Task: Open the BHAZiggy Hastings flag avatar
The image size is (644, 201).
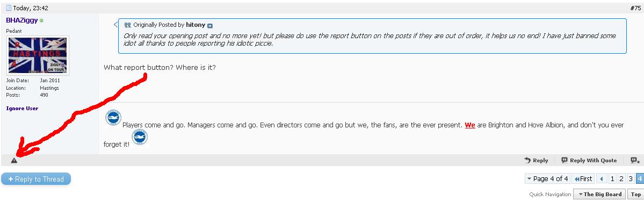Action: [38, 55]
